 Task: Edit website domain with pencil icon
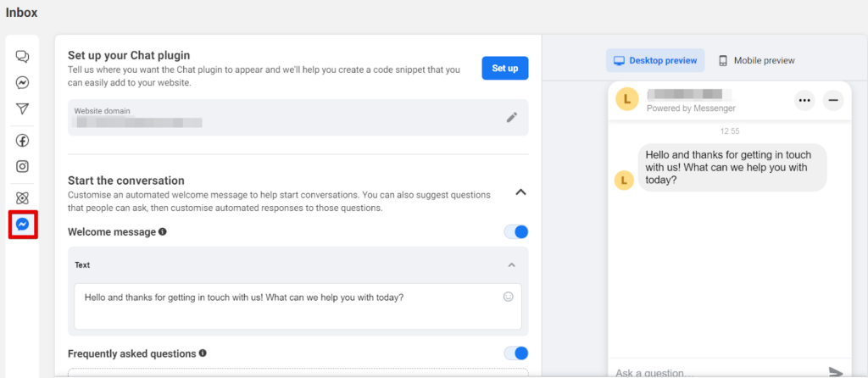511,118
